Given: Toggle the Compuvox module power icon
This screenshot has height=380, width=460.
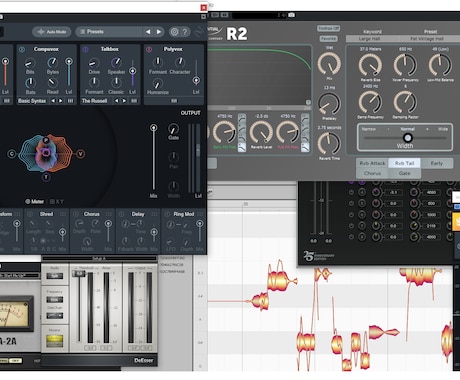Looking at the screenshot, I should 22,49.
